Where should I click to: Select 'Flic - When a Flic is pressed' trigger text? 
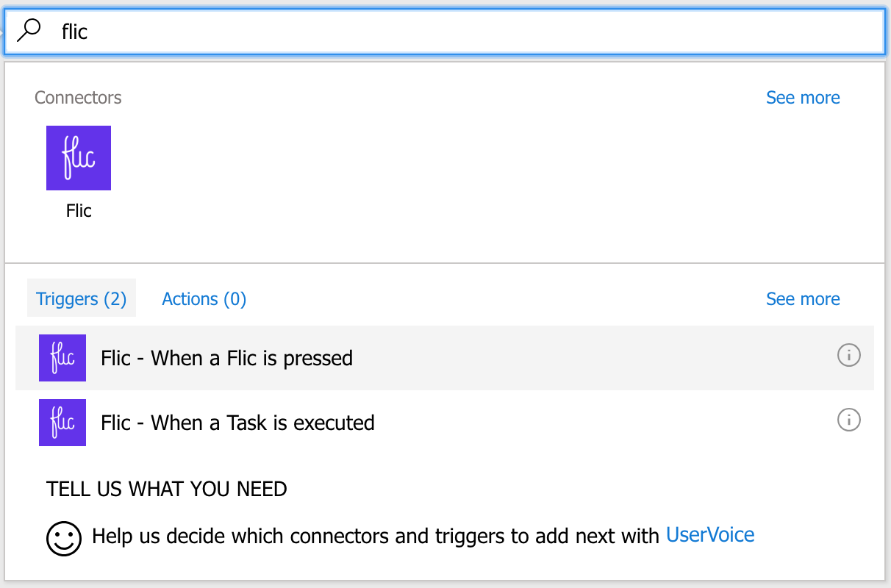pos(226,359)
